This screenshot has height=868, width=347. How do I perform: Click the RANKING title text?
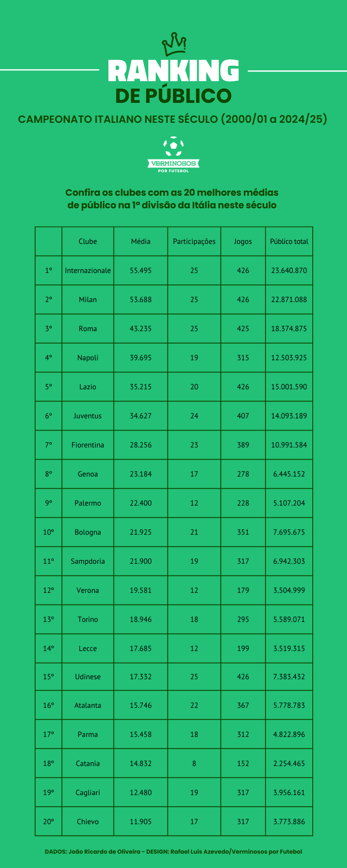click(173, 71)
